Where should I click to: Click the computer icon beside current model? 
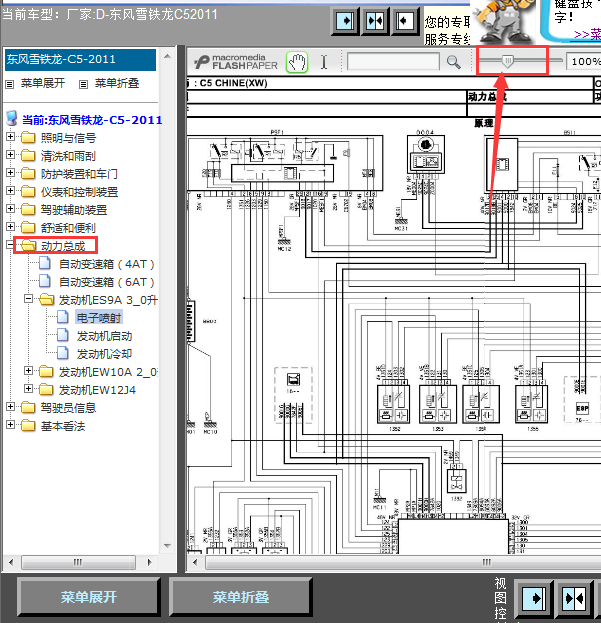12,118
